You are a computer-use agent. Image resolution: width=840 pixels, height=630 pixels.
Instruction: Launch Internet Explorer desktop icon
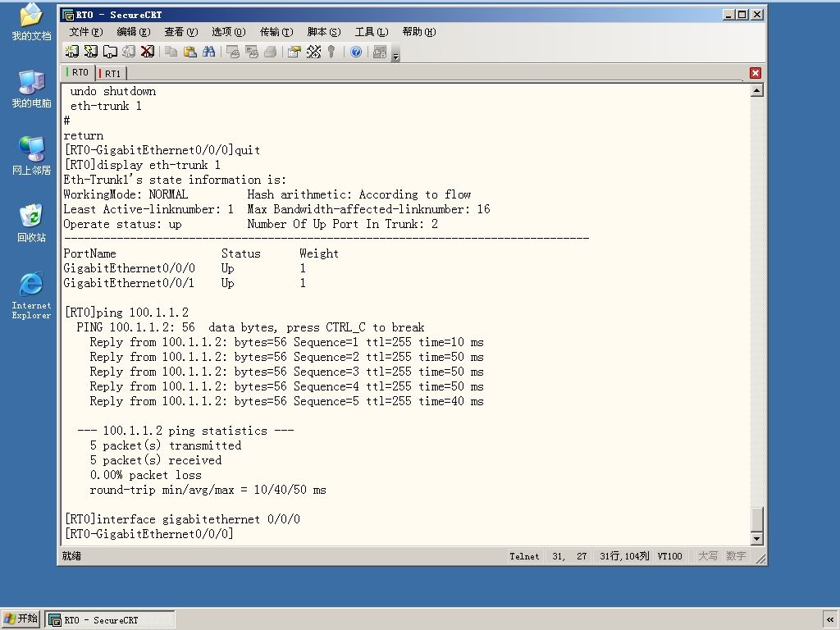click(x=31, y=295)
